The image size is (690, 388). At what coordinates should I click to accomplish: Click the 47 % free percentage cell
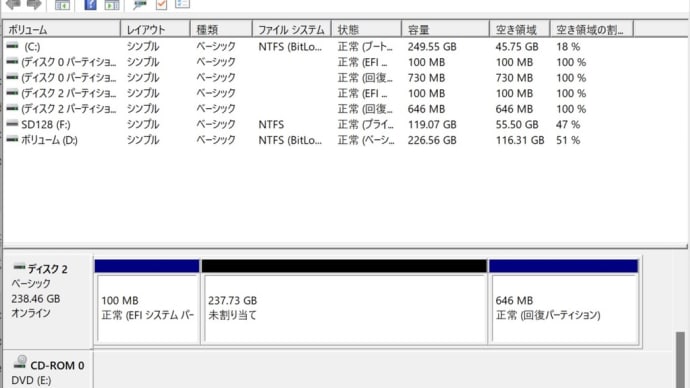(568, 124)
